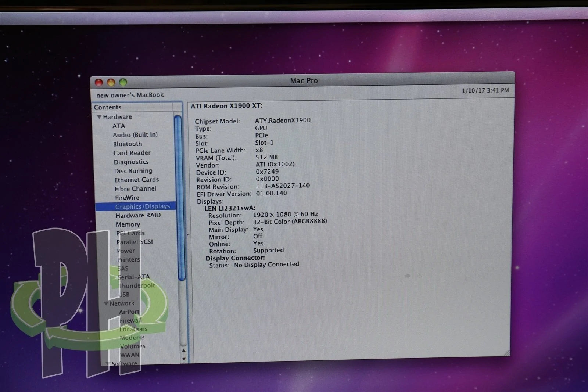Select Fibre Channel item
Image resolution: width=588 pixels, height=392 pixels.
(x=135, y=189)
